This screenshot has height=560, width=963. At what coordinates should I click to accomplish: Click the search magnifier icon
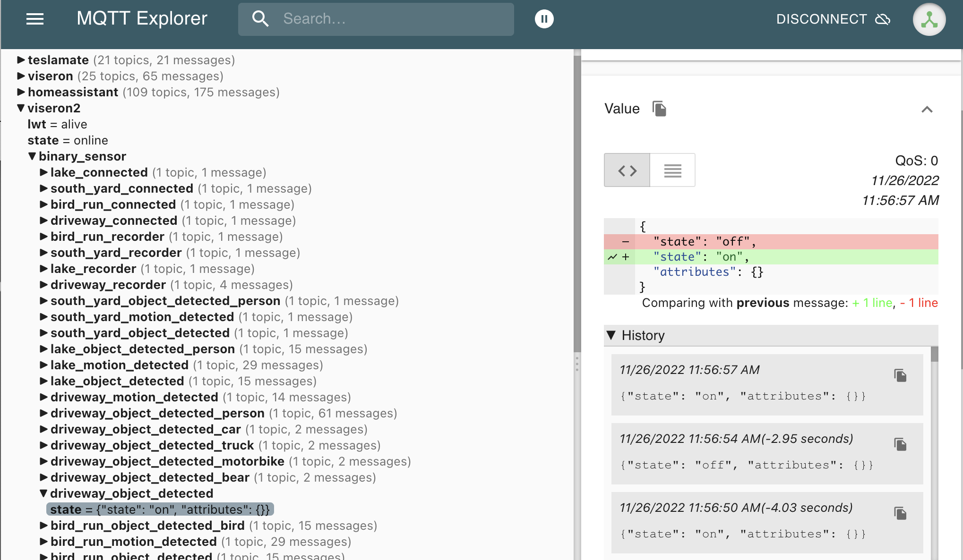260,19
